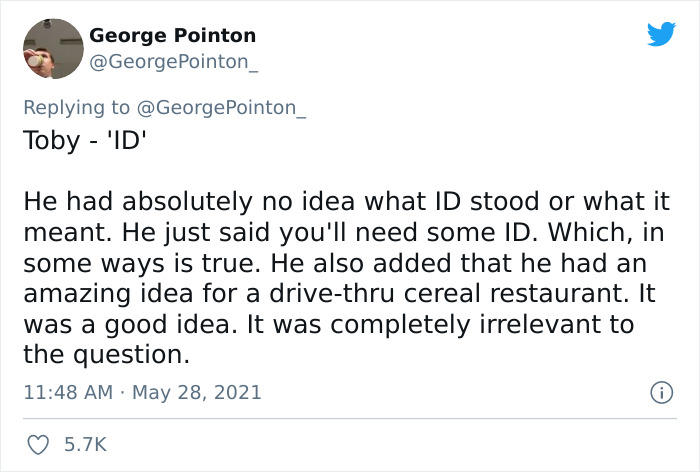Click the "Toby - 'ID'" line
Viewport: 700px width, 472px height.
[x=85, y=138]
